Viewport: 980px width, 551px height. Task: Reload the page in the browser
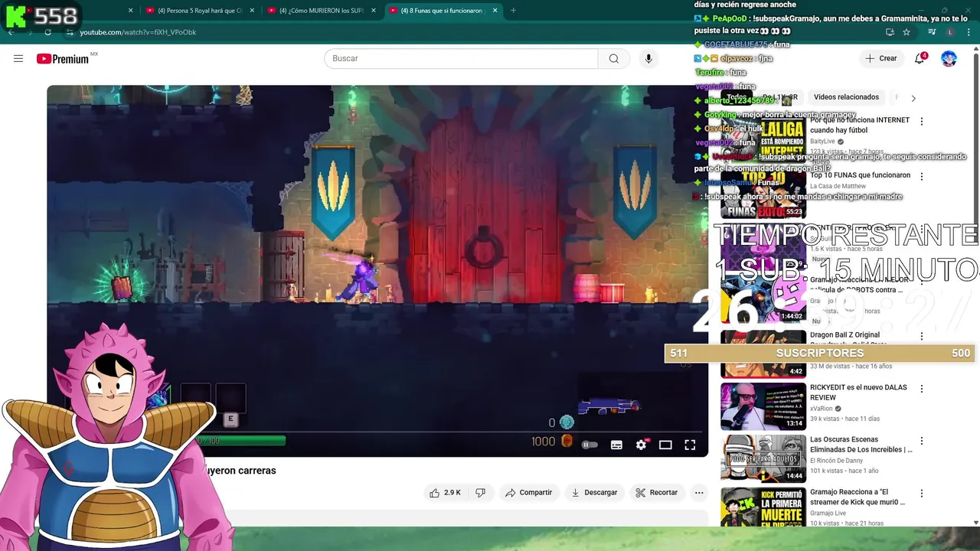pyautogui.click(x=47, y=32)
